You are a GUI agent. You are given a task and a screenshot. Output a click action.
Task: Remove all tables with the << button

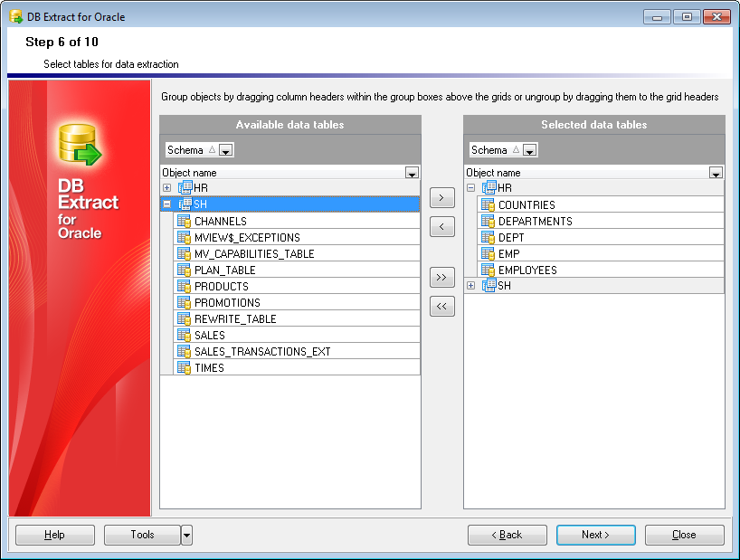442,306
